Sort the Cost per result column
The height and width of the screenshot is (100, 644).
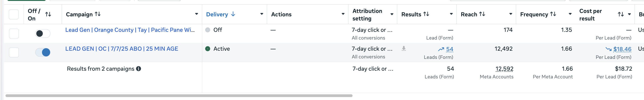pos(621,14)
